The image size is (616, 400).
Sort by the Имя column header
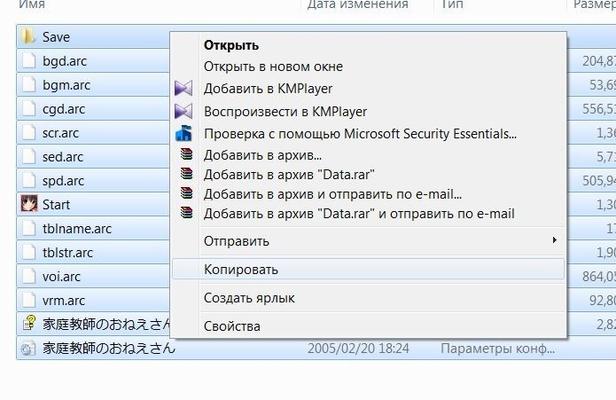[32, 4]
